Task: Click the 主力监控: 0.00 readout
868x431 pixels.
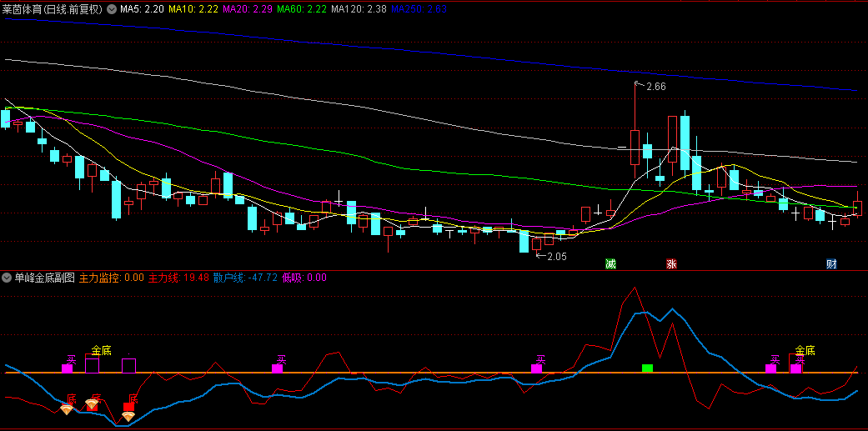Action: point(113,278)
